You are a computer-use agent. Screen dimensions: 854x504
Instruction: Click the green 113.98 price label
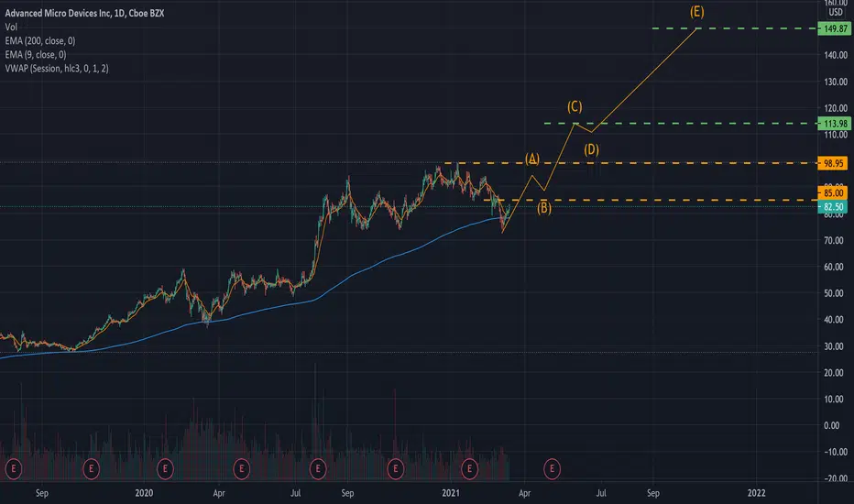click(835, 124)
